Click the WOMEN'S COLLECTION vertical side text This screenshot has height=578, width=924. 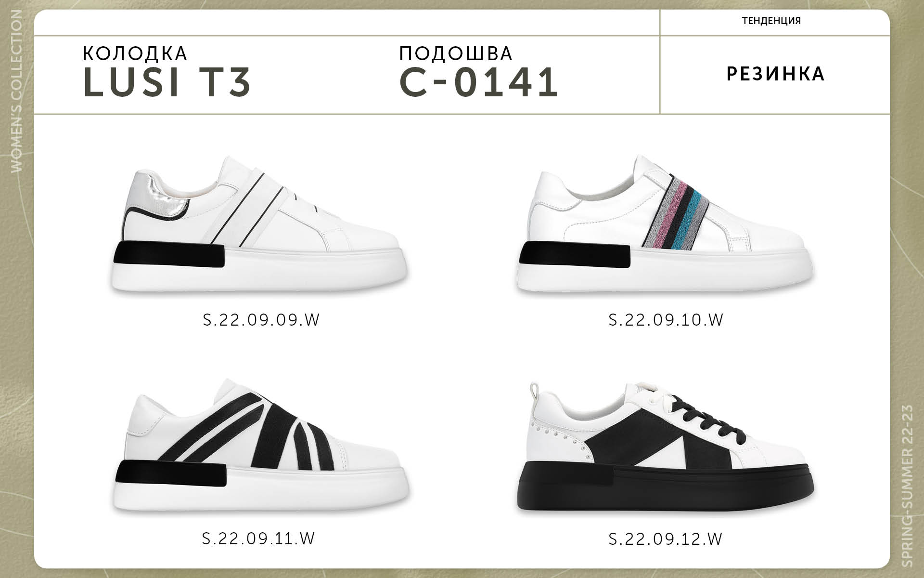coord(16,91)
